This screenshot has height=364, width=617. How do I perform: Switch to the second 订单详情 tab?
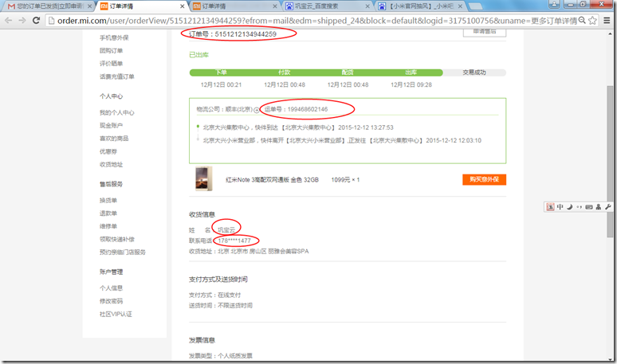coord(234,6)
